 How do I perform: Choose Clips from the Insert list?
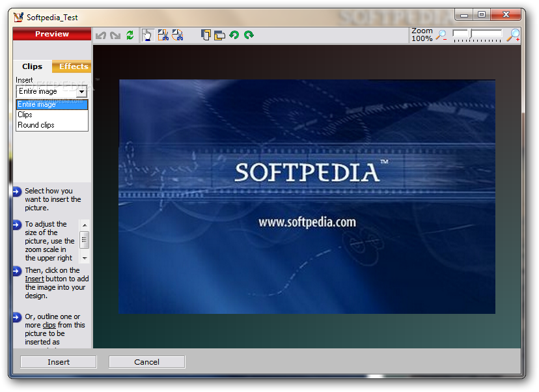[x=52, y=115]
